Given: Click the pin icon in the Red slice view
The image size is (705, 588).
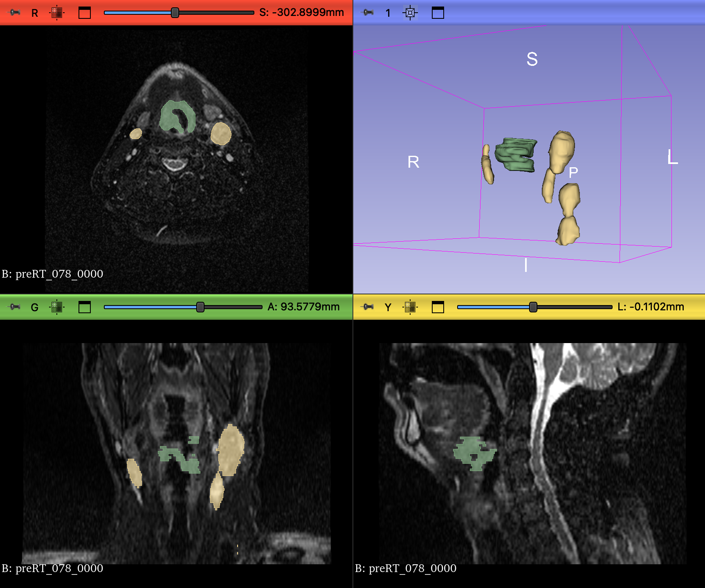Looking at the screenshot, I should coord(15,13).
